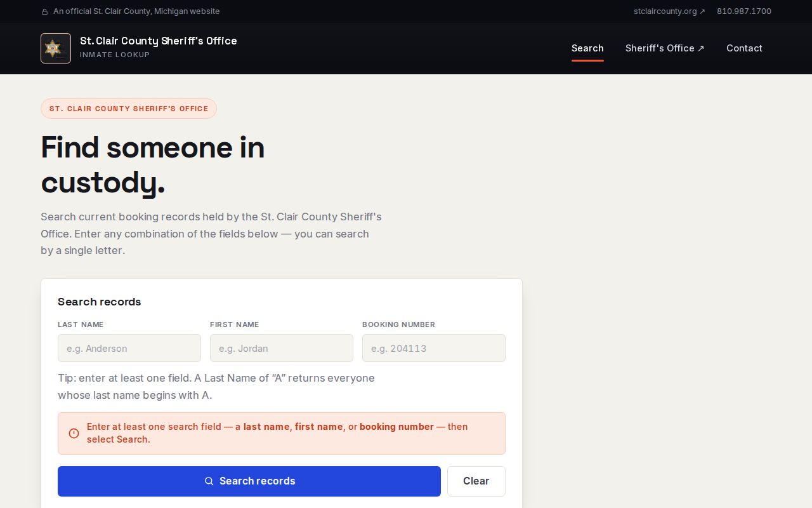The height and width of the screenshot is (508, 812).
Task: Click the 'LAST NAME' field label
Action: click(81, 324)
